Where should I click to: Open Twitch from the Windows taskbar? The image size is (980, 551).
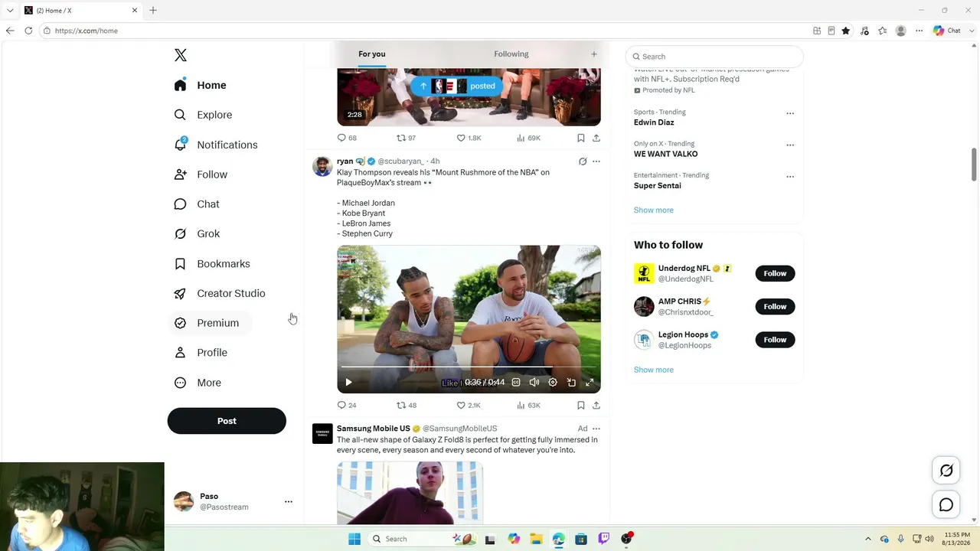click(x=604, y=539)
